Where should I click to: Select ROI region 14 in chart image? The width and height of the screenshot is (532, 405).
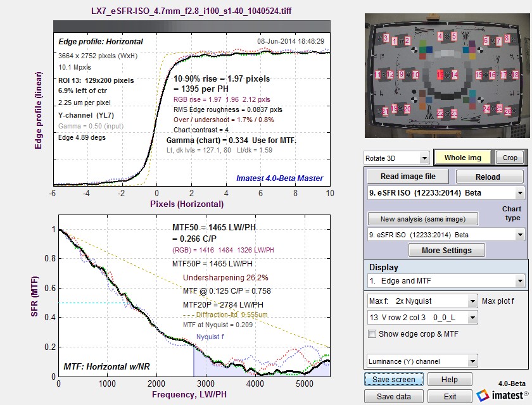[455, 75]
